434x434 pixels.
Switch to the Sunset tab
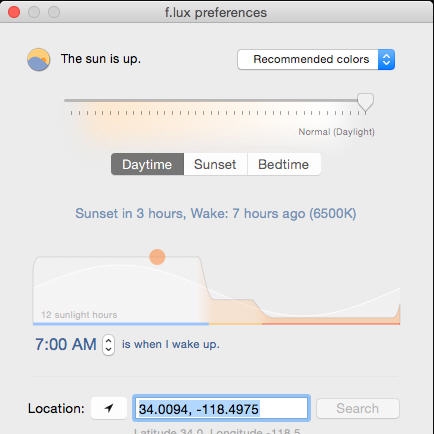point(215,164)
